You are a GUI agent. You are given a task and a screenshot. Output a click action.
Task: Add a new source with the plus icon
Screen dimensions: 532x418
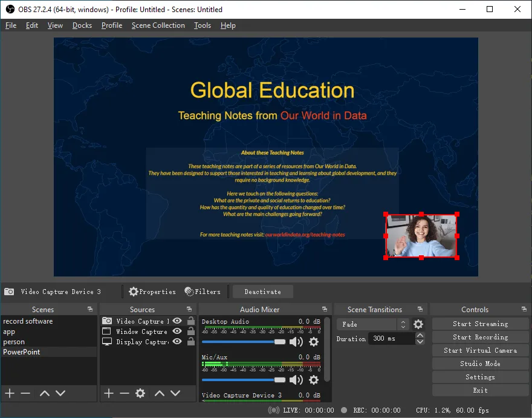(x=109, y=393)
